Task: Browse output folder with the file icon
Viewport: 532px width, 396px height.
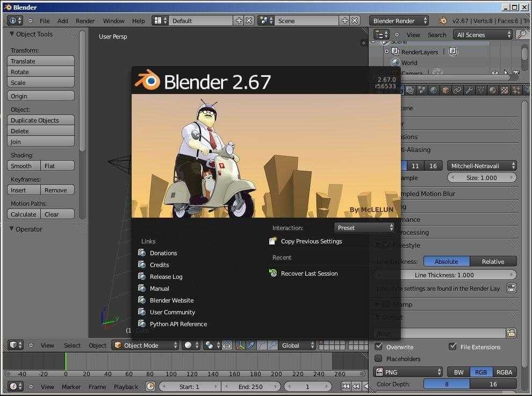Action: pyautogui.click(x=511, y=333)
